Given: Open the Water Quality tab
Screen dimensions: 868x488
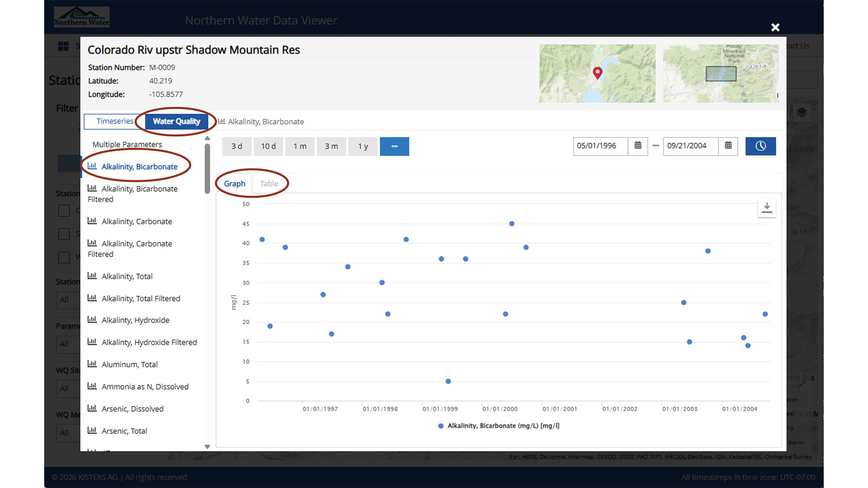Looking at the screenshot, I should (x=176, y=121).
